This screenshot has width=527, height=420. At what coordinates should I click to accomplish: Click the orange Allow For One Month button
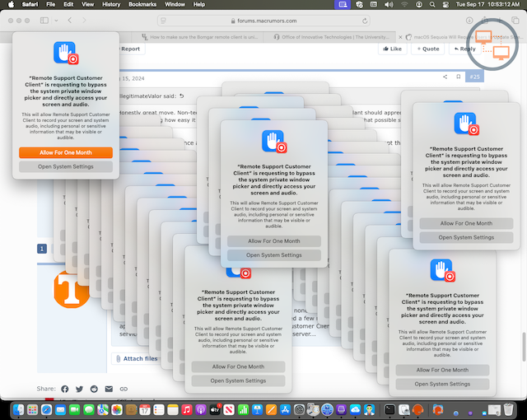point(66,152)
